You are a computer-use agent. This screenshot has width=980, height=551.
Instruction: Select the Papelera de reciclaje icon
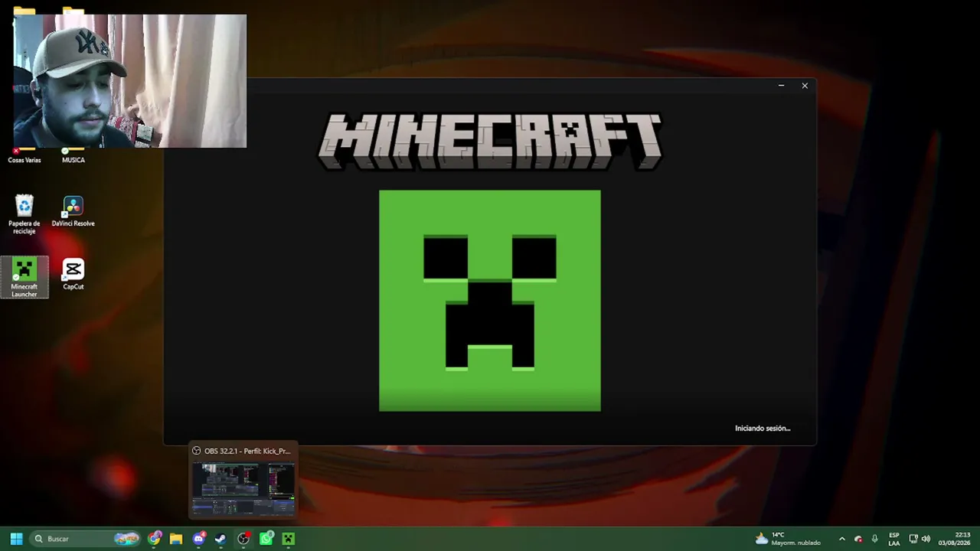pyautogui.click(x=24, y=214)
